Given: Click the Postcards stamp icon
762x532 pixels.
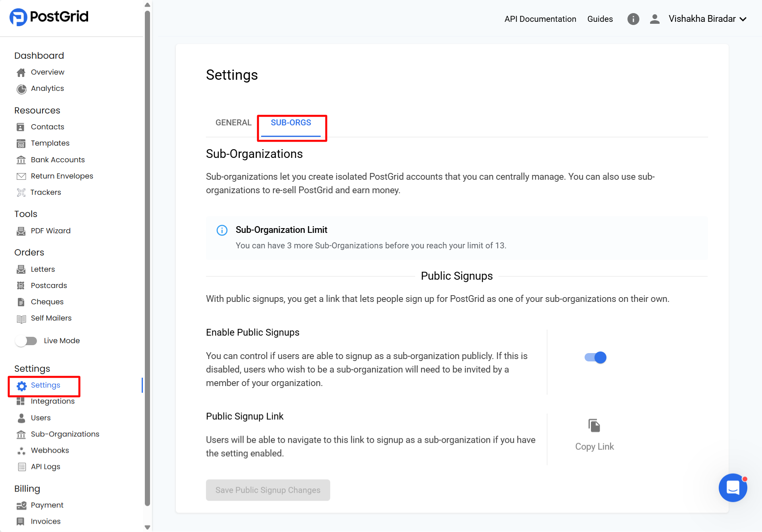Looking at the screenshot, I should click(x=21, y=286).
